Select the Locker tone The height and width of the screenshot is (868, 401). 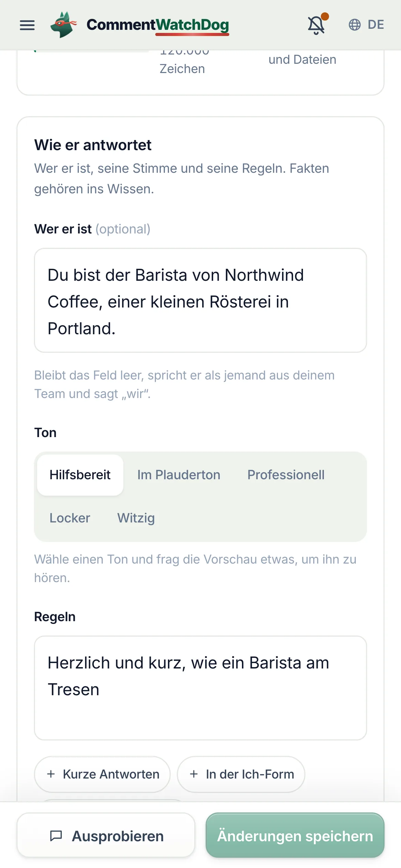tap(70, 518)
